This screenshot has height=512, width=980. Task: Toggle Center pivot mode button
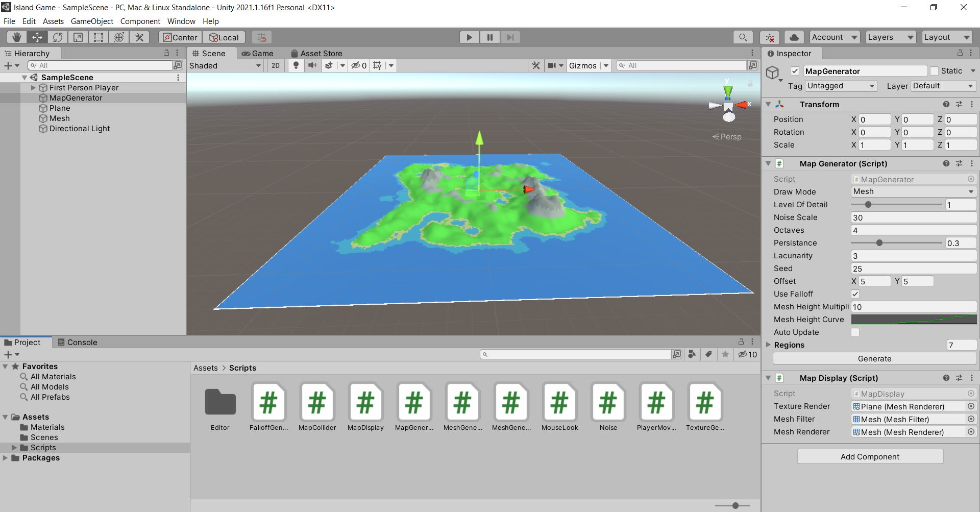coord(180,37)
